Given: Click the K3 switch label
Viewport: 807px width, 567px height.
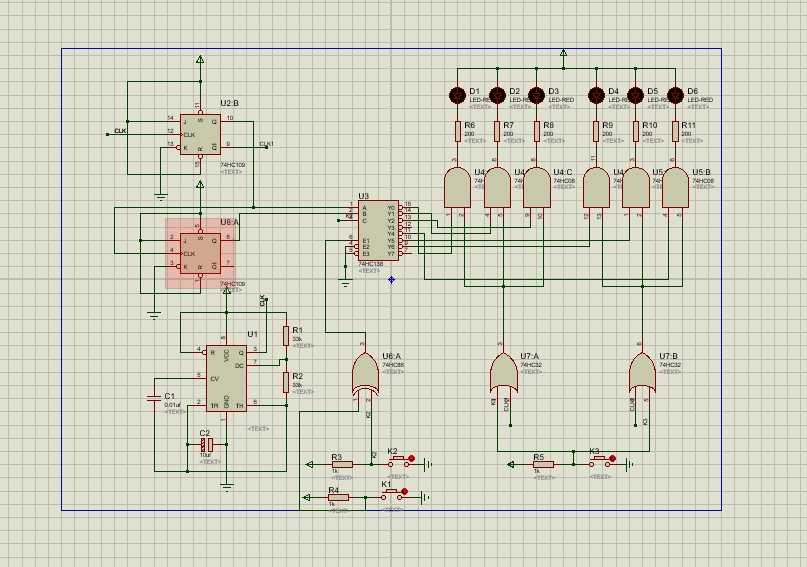Looking at the screenshot, I should pos(594,451).
